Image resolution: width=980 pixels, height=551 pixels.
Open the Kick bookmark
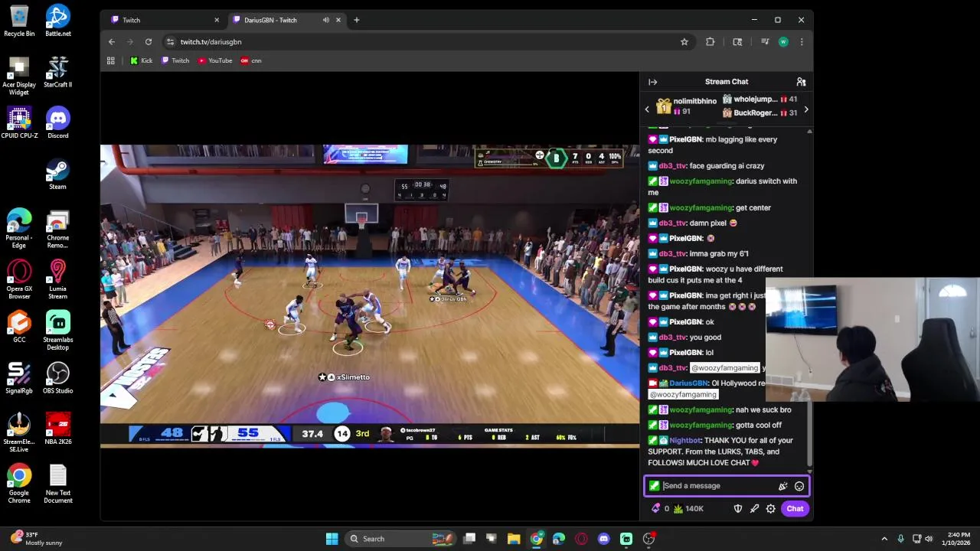click(x=141, y=60)
